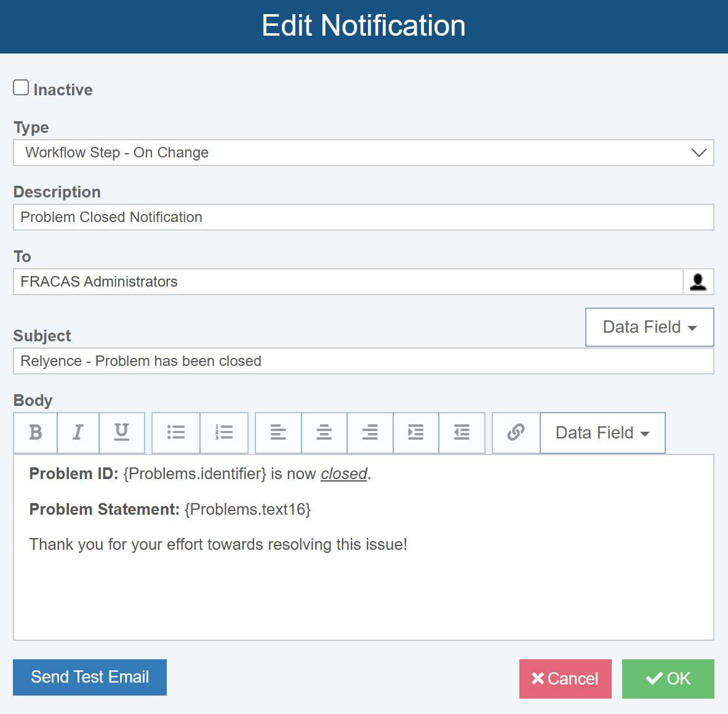728x714 pixels.
Task: Open Subject Data Field dropdown
Action: pos(649,327)
